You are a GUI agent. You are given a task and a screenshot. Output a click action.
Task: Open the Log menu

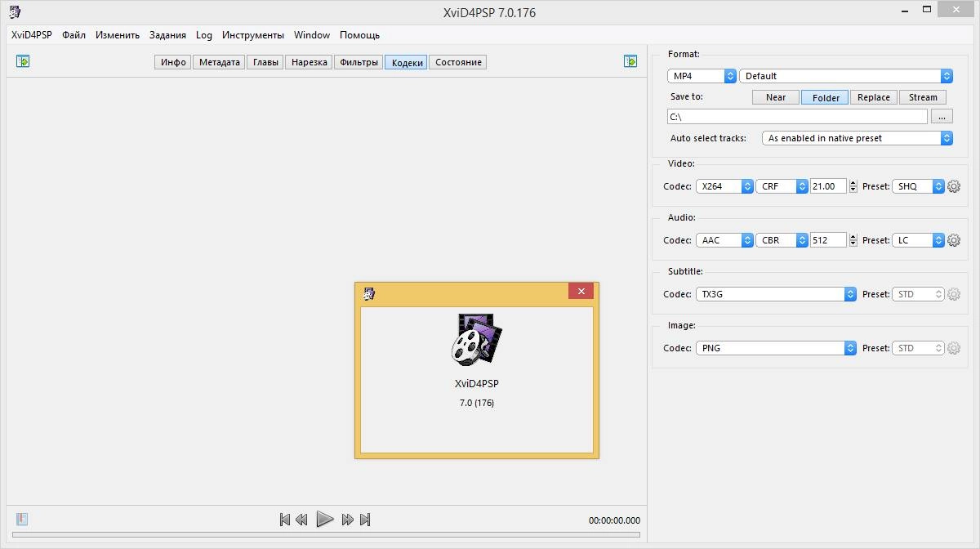click(x=204, y=35)
